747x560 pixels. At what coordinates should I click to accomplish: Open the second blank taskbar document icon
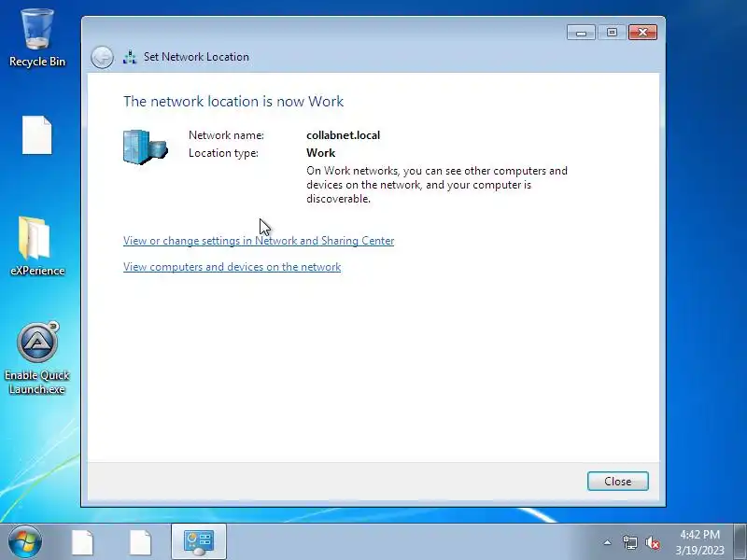141,542
